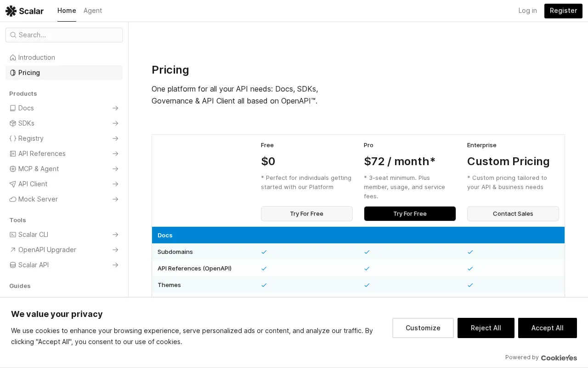Open the Registry sidebar item

tap(64, 138)
